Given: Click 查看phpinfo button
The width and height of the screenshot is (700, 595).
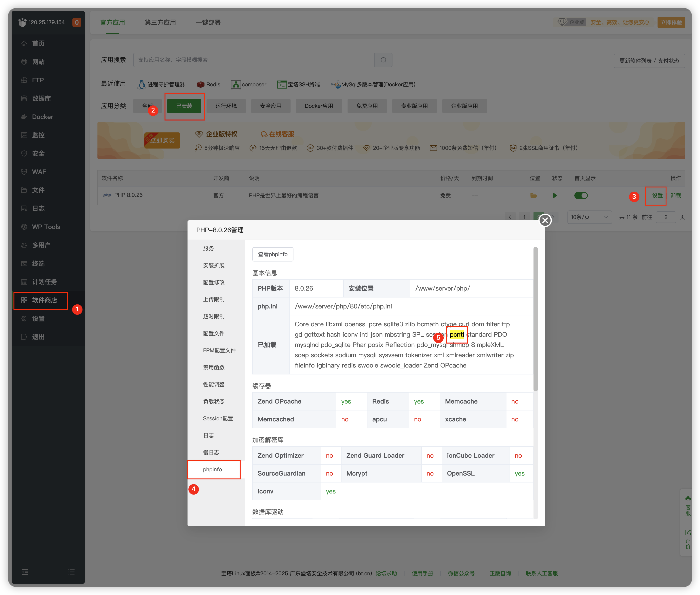Looking at the screenshot, I should [x=273, y=254].
